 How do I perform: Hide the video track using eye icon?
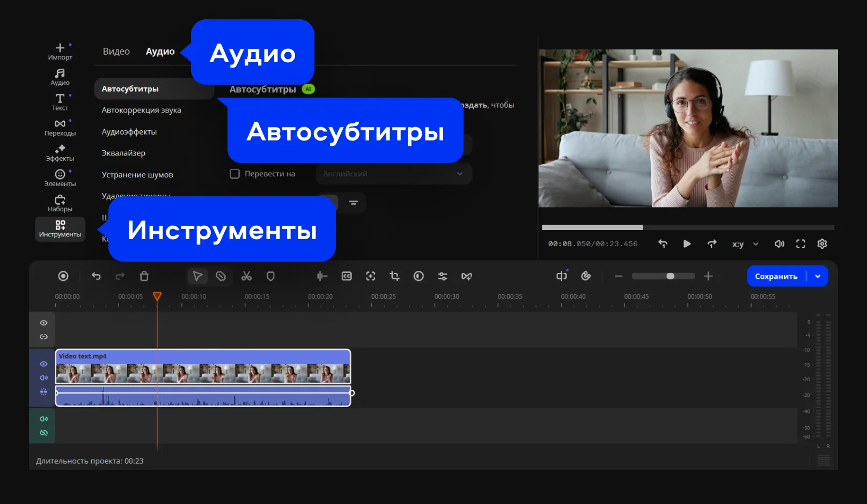(x=44, y=364)
